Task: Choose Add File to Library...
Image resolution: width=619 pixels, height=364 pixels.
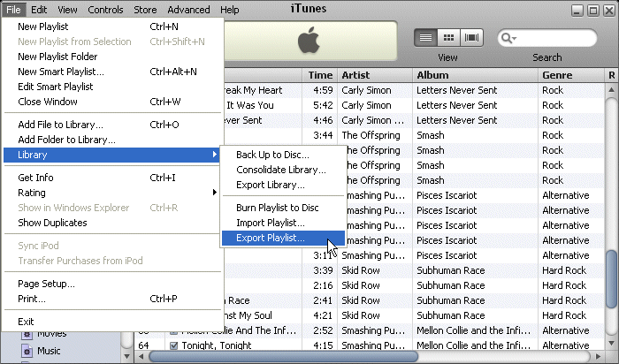Action: pyautogui.click(x=112, y=125)
